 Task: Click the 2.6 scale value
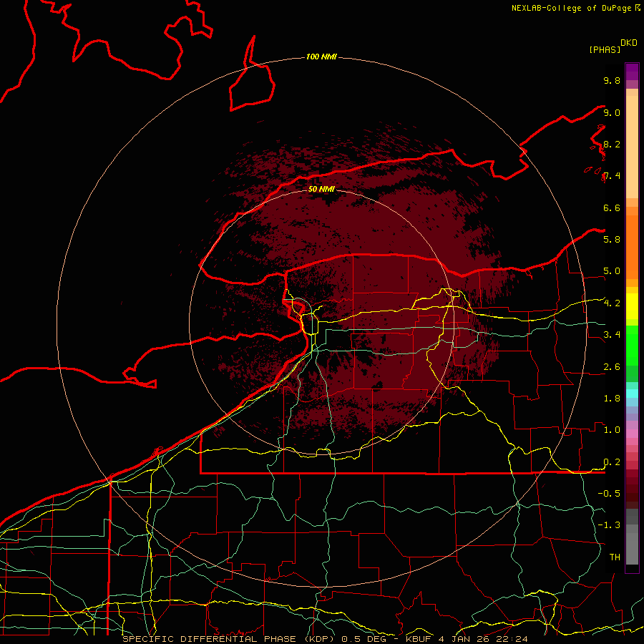[612, 366]
